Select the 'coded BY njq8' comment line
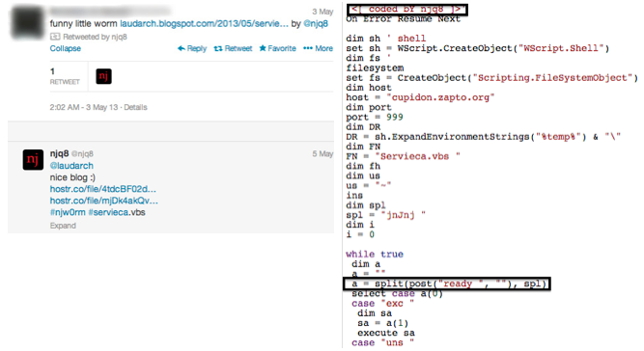This screenshot has height=351, width=644. [x=407, y=9]
